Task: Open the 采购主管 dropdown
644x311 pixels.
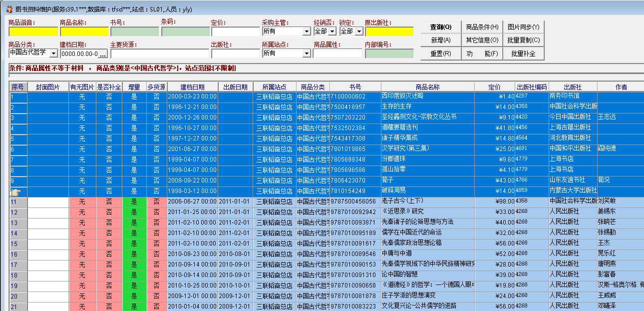Action: click(307, 31)
